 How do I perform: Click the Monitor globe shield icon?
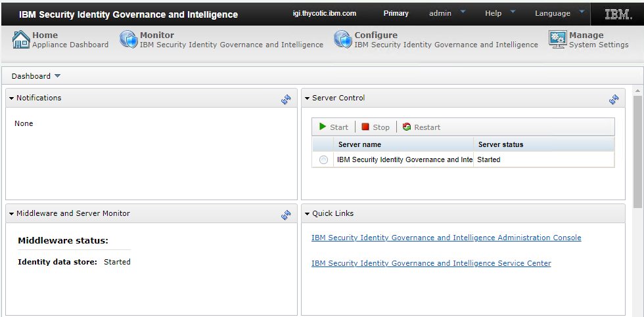click(129, 40)
